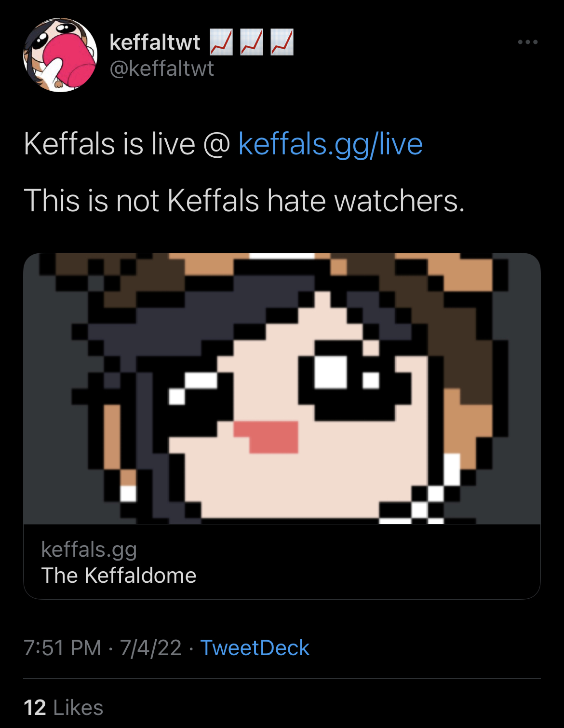Viewport: 564px width, 728px height.
Task: Click the 7:51 PM timestamp
Action: [62, 648]
